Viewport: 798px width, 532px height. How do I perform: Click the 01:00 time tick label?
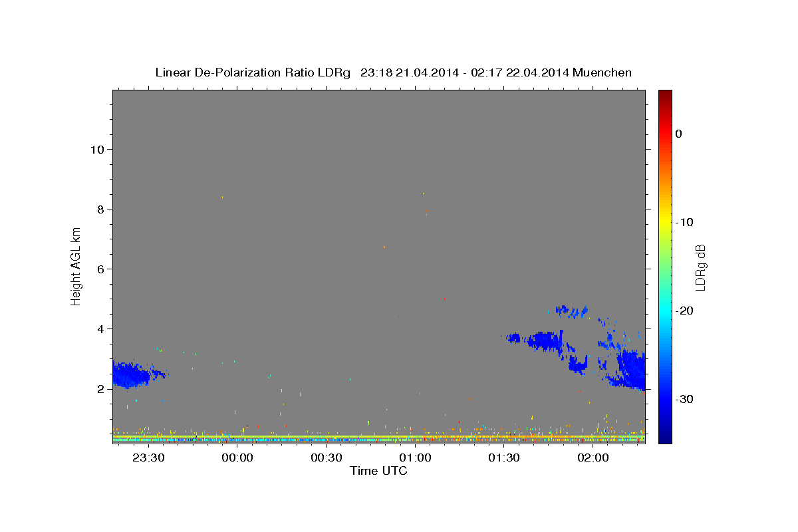(x=415, y=458)
